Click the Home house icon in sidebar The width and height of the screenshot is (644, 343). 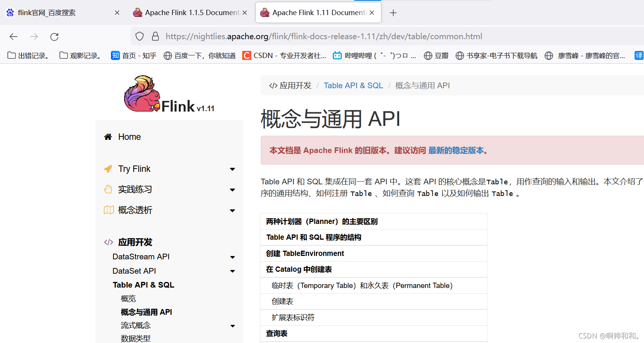108,137
